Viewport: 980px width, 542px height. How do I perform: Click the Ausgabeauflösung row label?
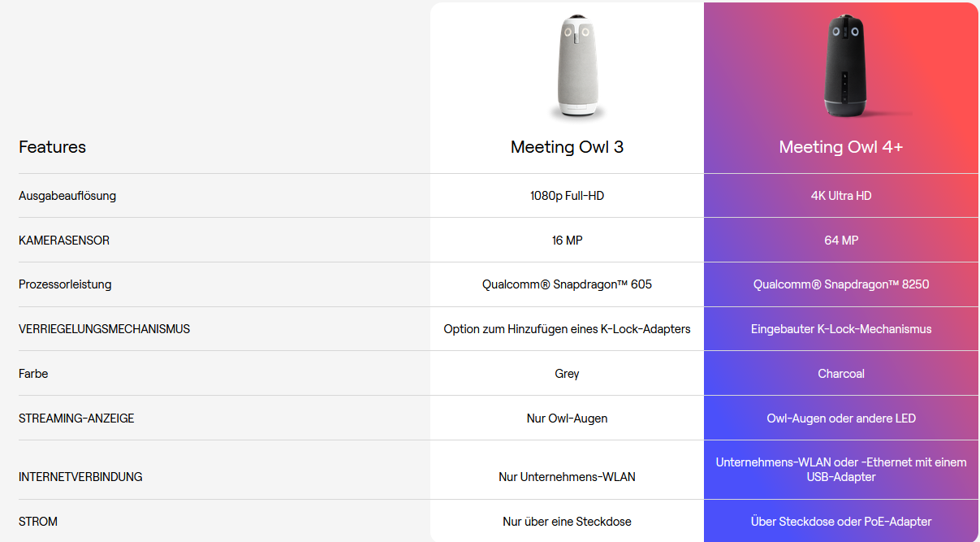(67, 196)
